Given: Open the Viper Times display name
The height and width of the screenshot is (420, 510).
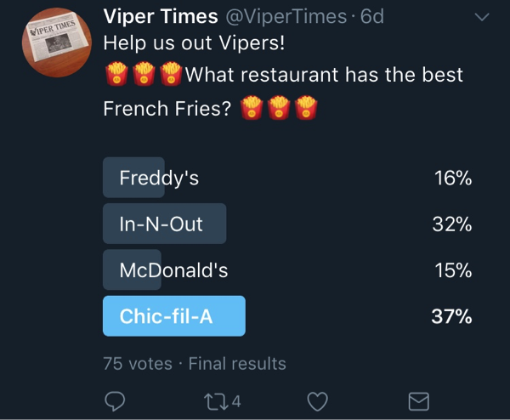Looking at the screenshot, I should click(x=161, y=17).
